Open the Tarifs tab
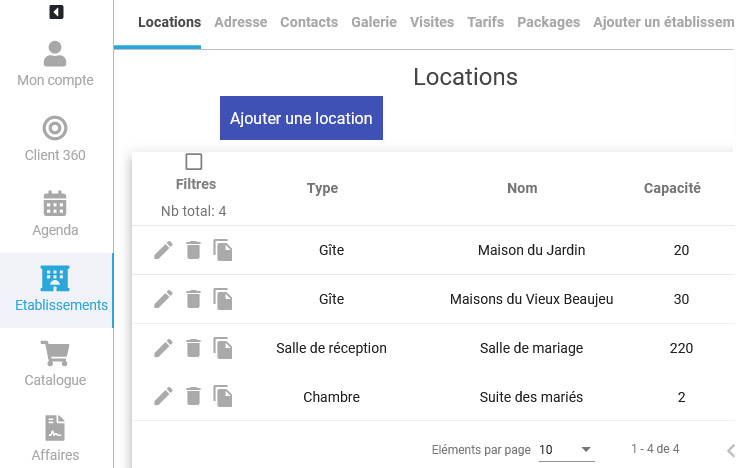739x468 pixels. click(x=485, y=22)
